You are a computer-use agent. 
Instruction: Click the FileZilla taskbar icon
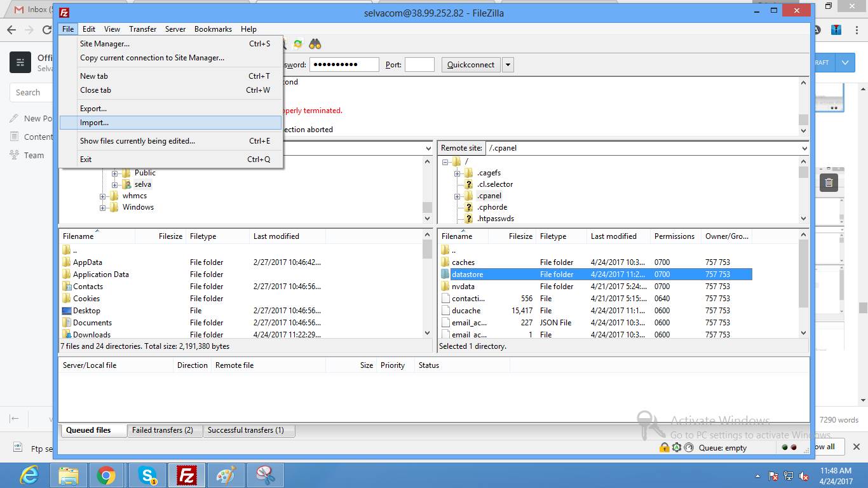point(187,475)
